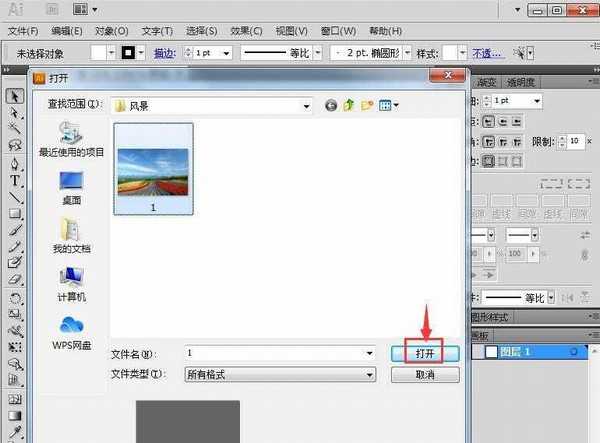
Task: Open the 桌面 (Desktop) shortcut
Action: [x=71, y=184]
